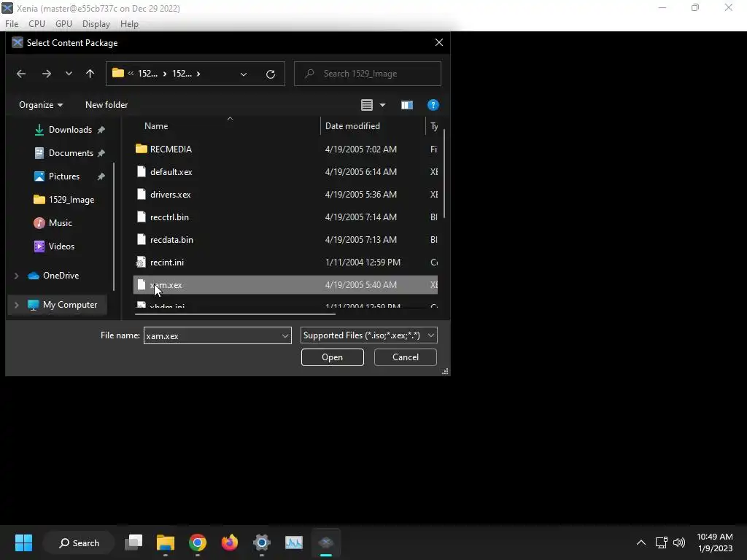747x560 pixels.
Task: Sort by Name column header
Action: (x=156, y=126)
